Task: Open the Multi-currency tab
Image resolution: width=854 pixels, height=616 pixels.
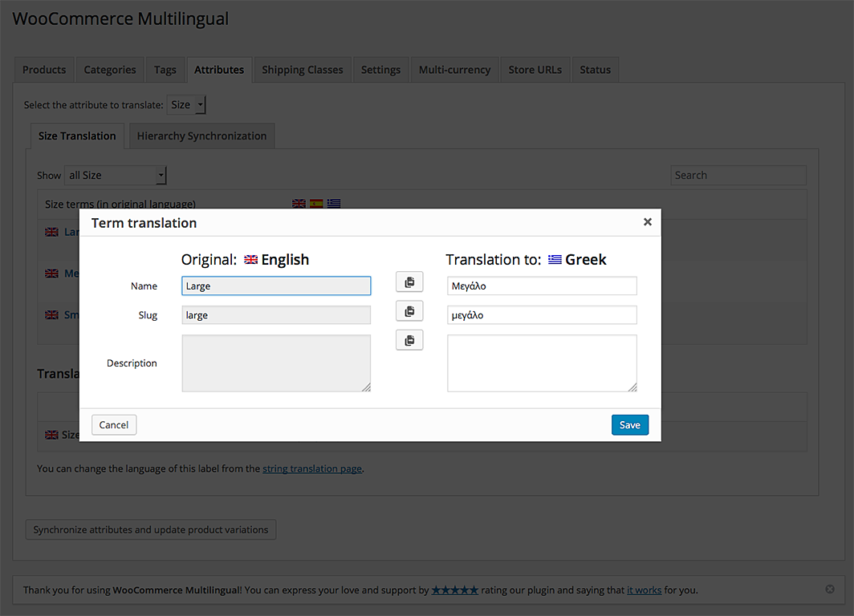Action: [x=454, y=70]
